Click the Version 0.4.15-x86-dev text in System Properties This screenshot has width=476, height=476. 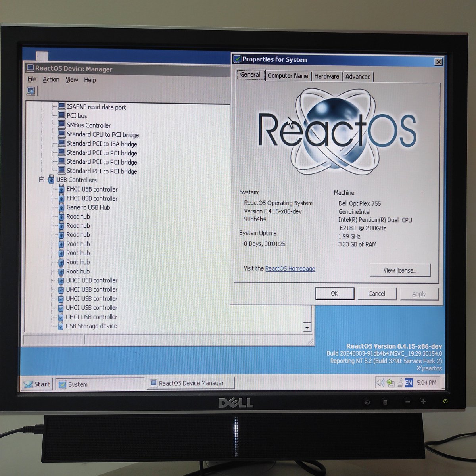tap(273, 211)
